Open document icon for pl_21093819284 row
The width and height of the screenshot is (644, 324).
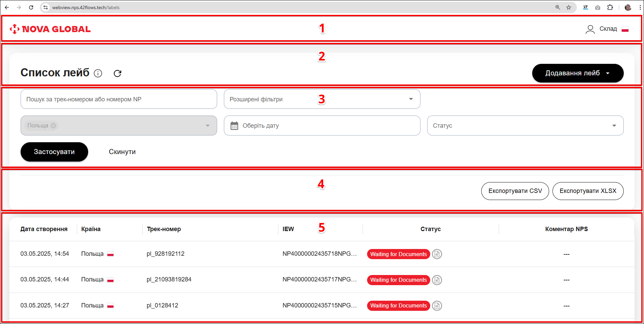tap(437, 280)
